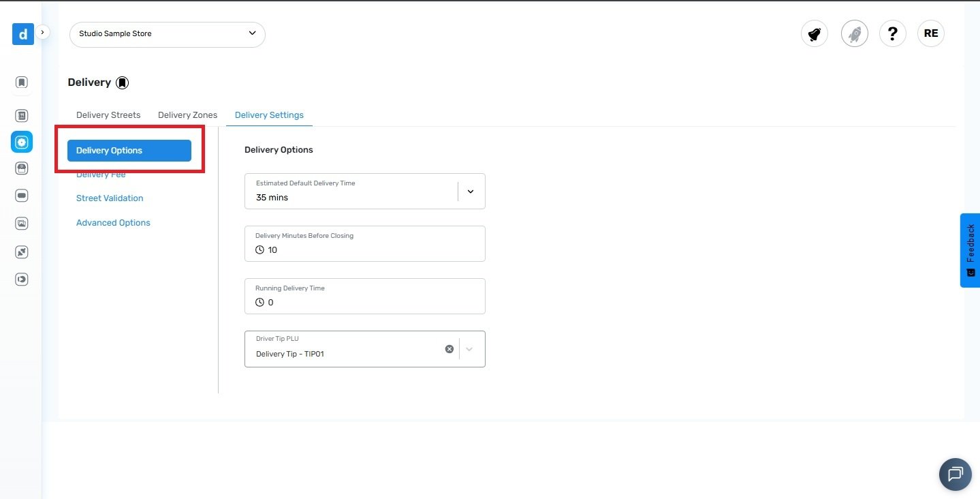The image size is (980, 499).
Task: Switch to the Delivery Zones tab
Action: click(188, 115)
